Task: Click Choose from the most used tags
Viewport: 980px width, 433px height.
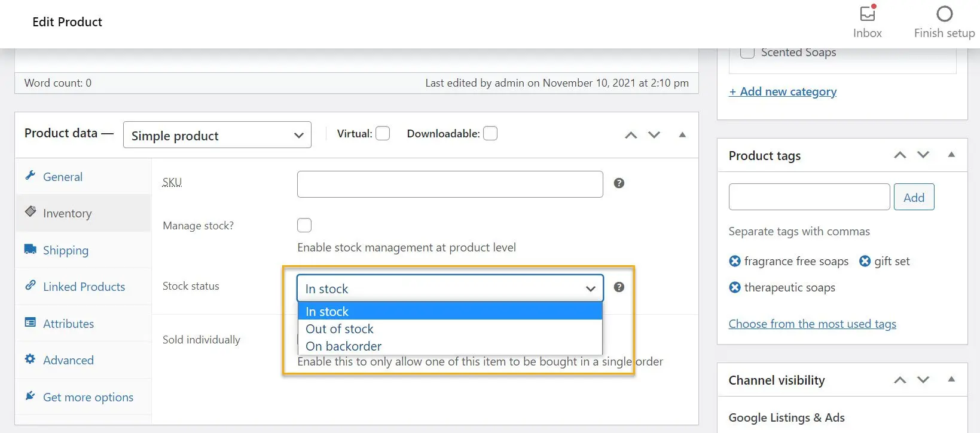Action: click(812, 324)
